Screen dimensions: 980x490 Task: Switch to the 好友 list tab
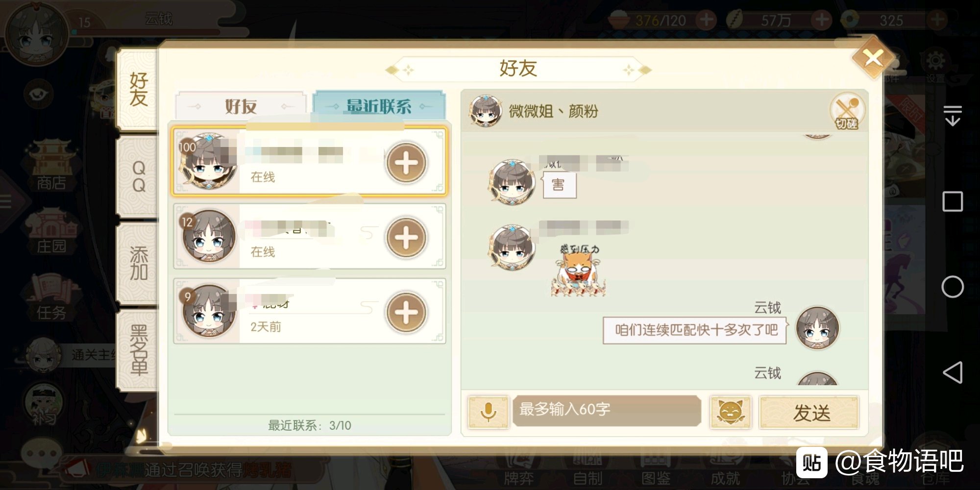point(241,106)
